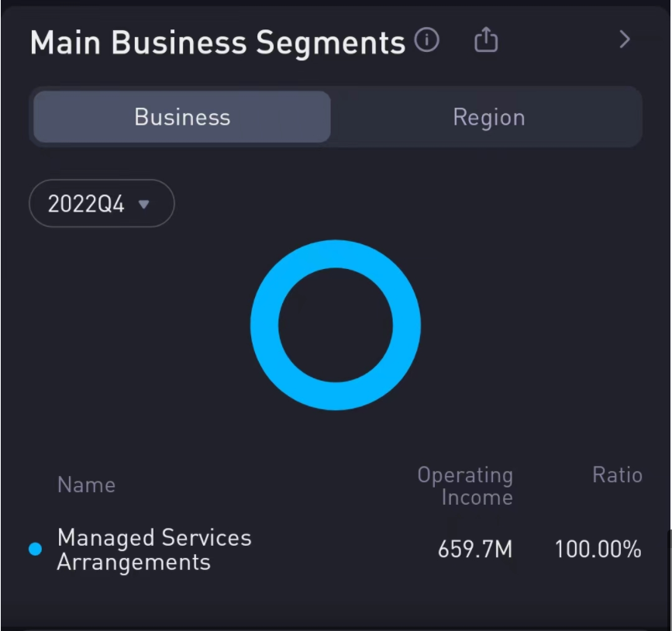Click the blue legend dot for Managed Services
Viewport: 672px width, 631px height.
[x=35, y=550]
